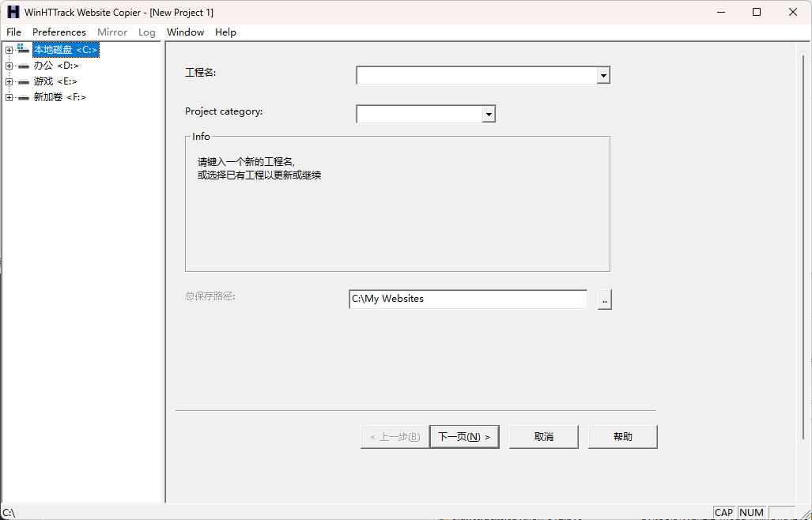This screenshot has height=520, width=812.
Task: Open the Log menu
Action: coord(146,32)
